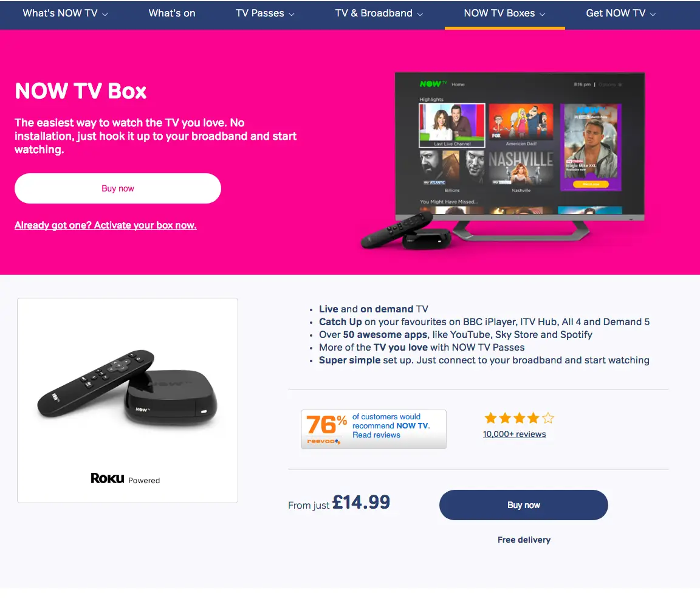Click the white Buy now button
This screenshot has height=598, width=700.
pyautogui.click(x=118, y=188)
